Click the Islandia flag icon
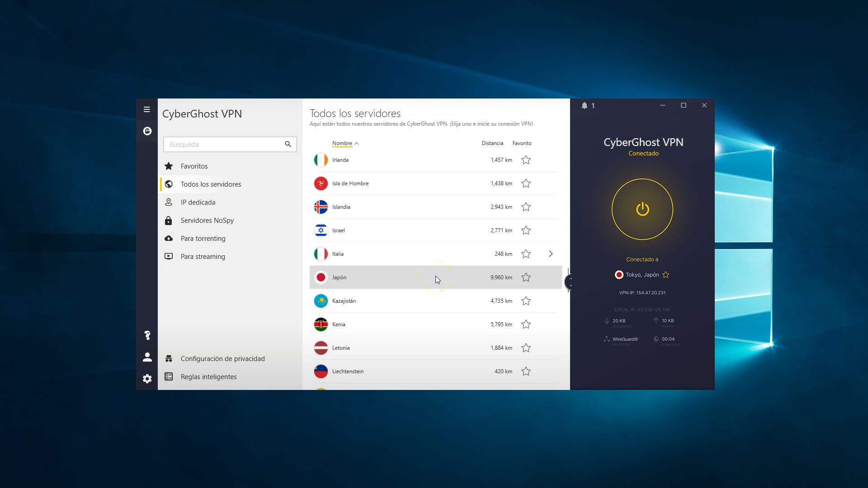The height and width of the screenshot is (488, 868). click(x=321, y=207)
